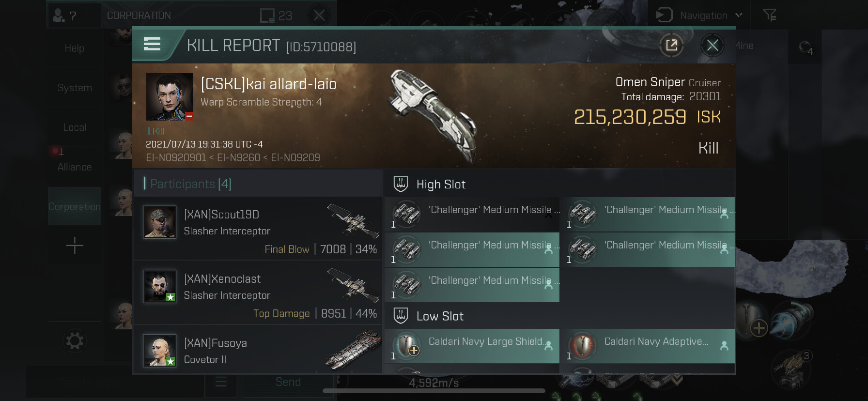This screenshot has width=868, height=401.
Task: Close the Kill Report window
Action: pos(712,46)
